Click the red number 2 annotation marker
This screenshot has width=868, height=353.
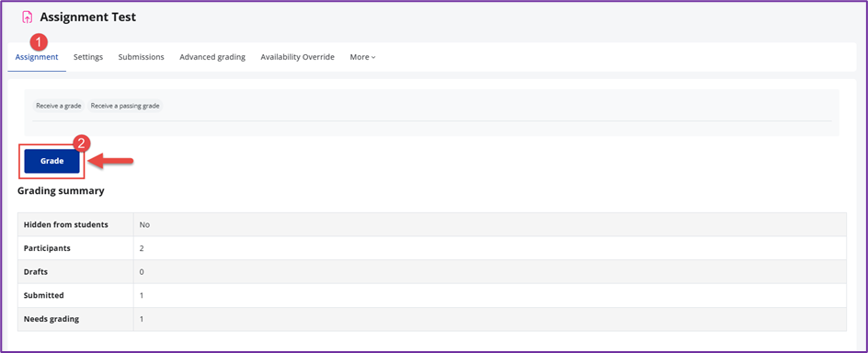coord(82,142)
